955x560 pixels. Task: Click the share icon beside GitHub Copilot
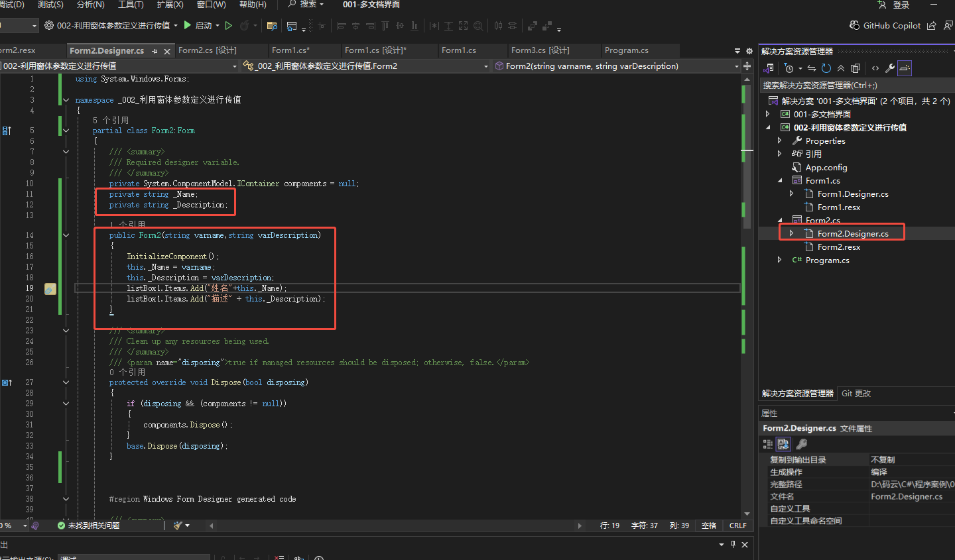(x=931, y=25)
